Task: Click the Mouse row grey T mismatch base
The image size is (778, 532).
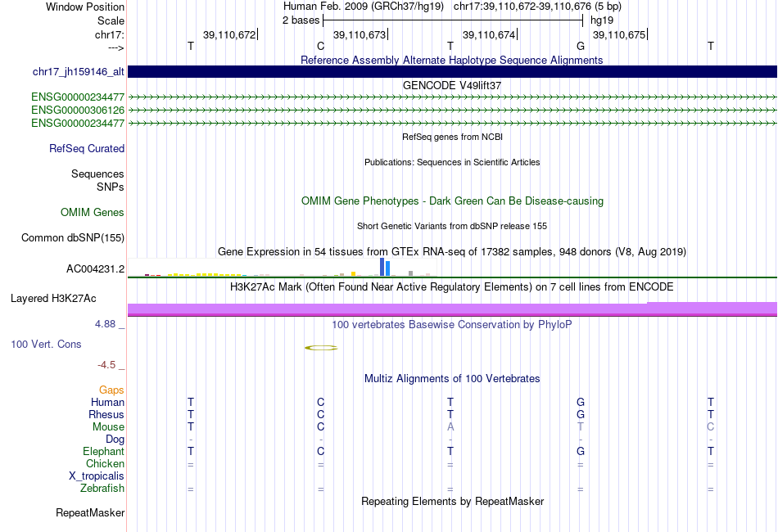Action: (x=581, y=427)
